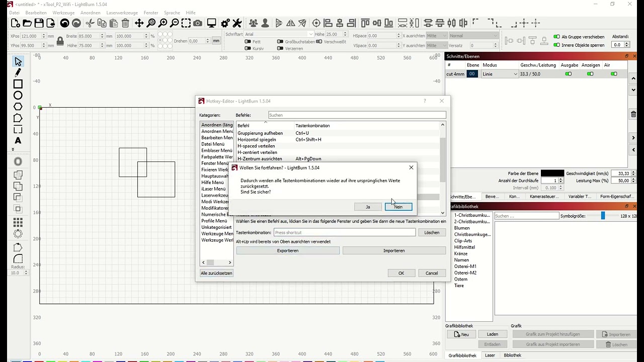
Task: Toggle Air for the cut 4mm layer
Action: 614,74
